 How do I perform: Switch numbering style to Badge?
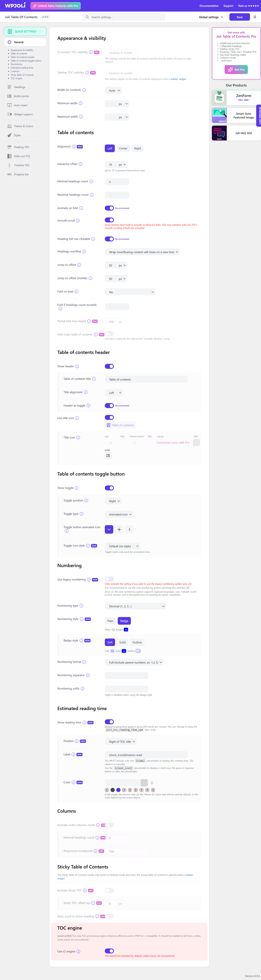(x=124, y=621)
